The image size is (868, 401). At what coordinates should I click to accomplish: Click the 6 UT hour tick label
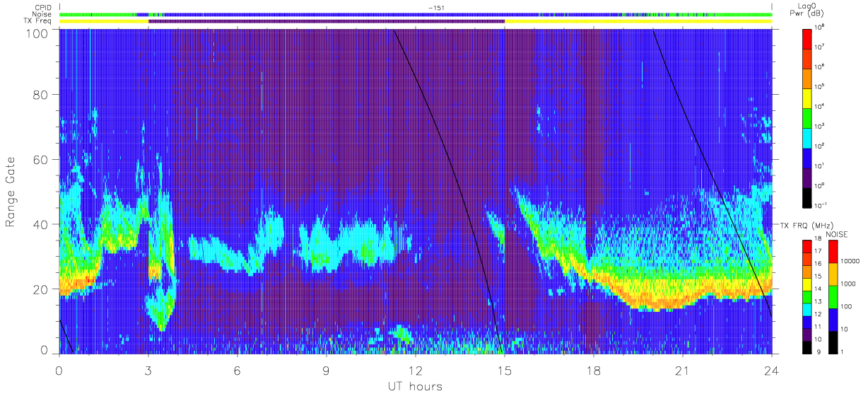click(x=237, y=370)
